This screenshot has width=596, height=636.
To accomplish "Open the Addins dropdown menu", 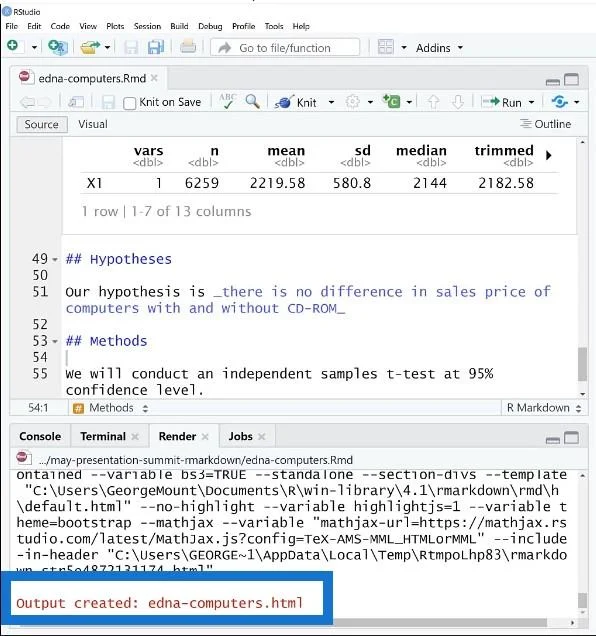I will [x=439, y=48].
